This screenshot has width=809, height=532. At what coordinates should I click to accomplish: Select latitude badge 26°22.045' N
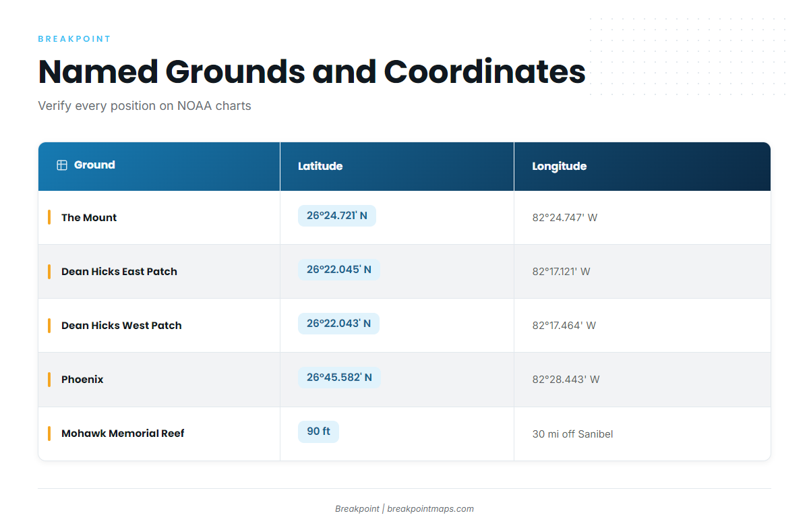pyautogui.click(x=339, y=270)
